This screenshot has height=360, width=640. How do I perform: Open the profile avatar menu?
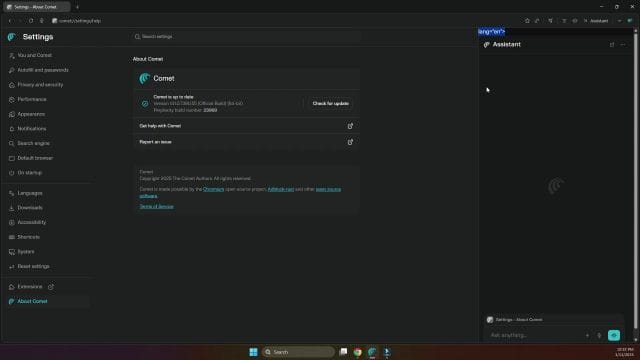point(630,21)
